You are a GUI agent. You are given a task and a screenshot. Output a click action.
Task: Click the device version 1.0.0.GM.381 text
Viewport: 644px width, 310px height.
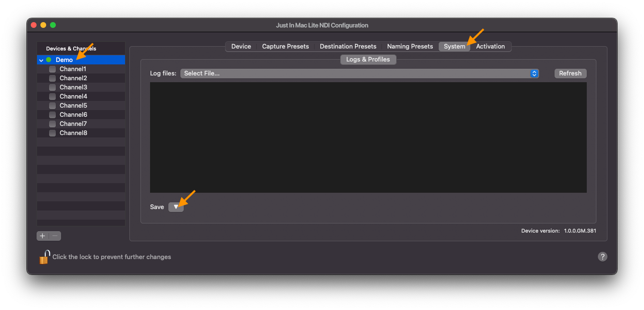point(580,231)
